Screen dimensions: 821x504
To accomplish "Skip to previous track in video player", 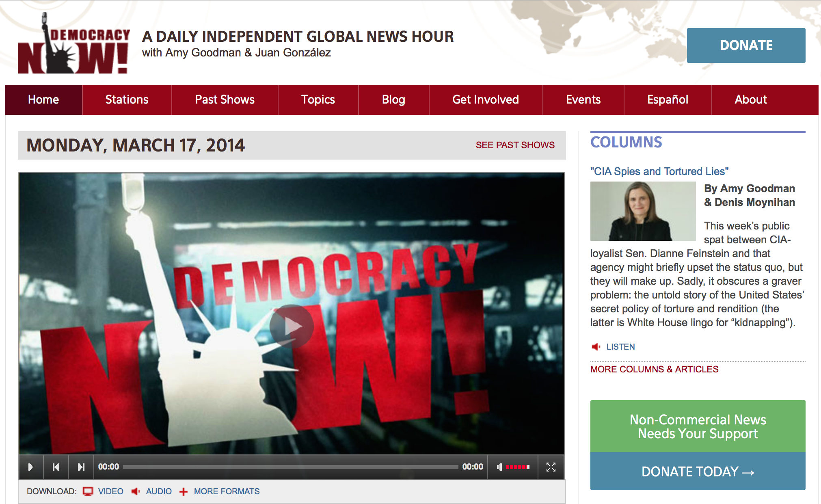I will (x=56, y=467).
